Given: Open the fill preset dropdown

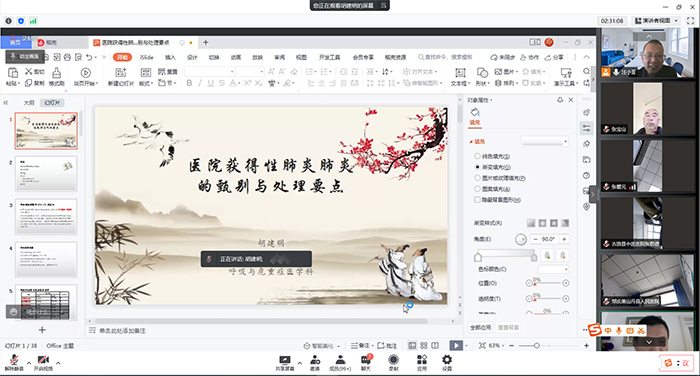Looking at the screenshot, I should [x=545, y=142].
